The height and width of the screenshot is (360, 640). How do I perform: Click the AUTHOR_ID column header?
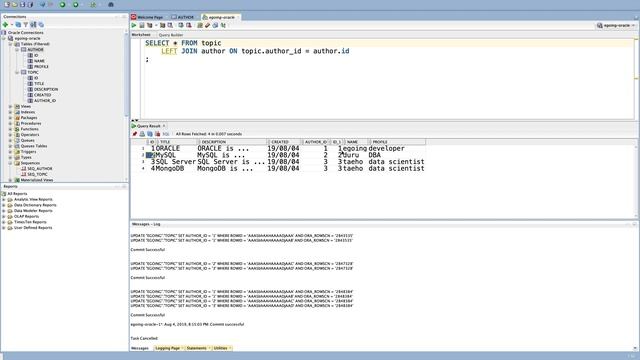pyautogui.click(x=316, y=142)
